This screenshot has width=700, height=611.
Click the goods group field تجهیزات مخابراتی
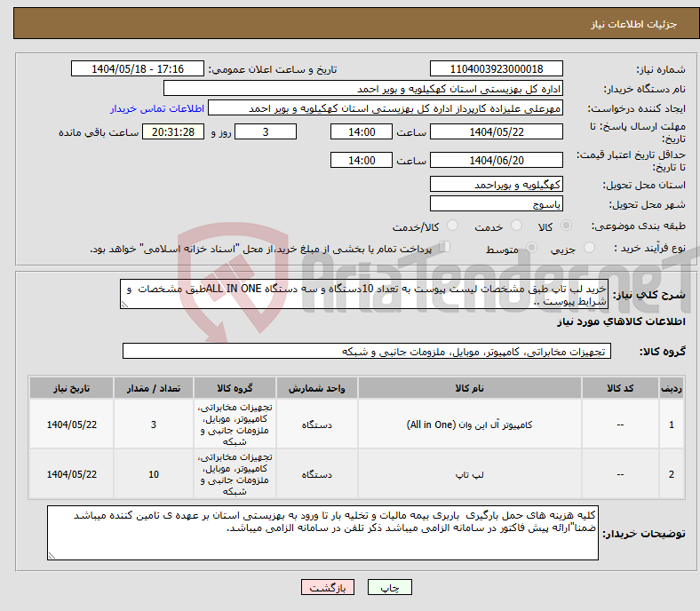[x=367, y=352]
